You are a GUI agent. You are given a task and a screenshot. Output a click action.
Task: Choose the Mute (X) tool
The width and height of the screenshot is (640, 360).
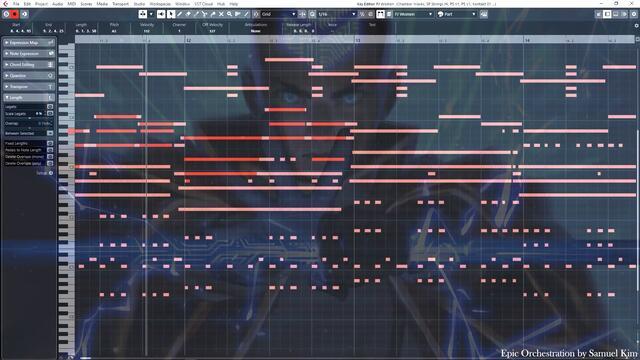[221, 14]
